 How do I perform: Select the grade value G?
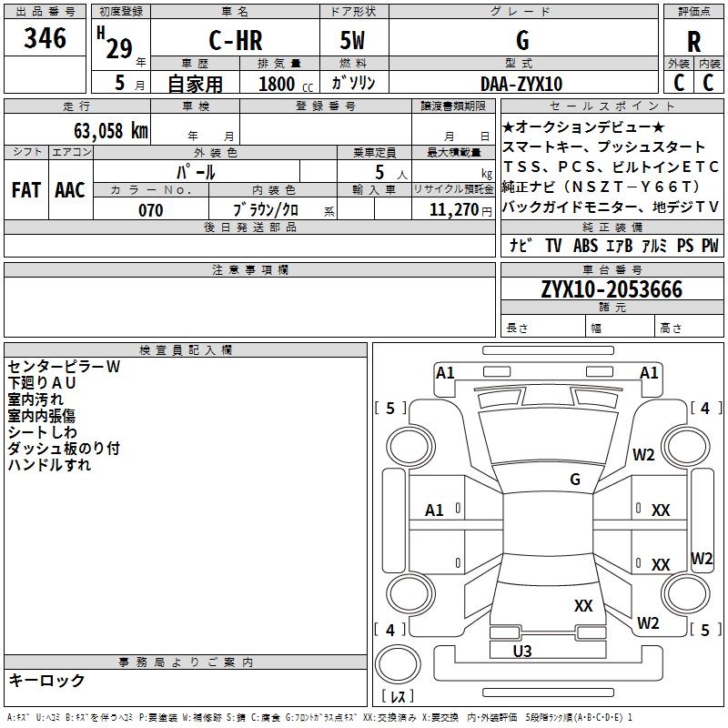coord(522,40)
